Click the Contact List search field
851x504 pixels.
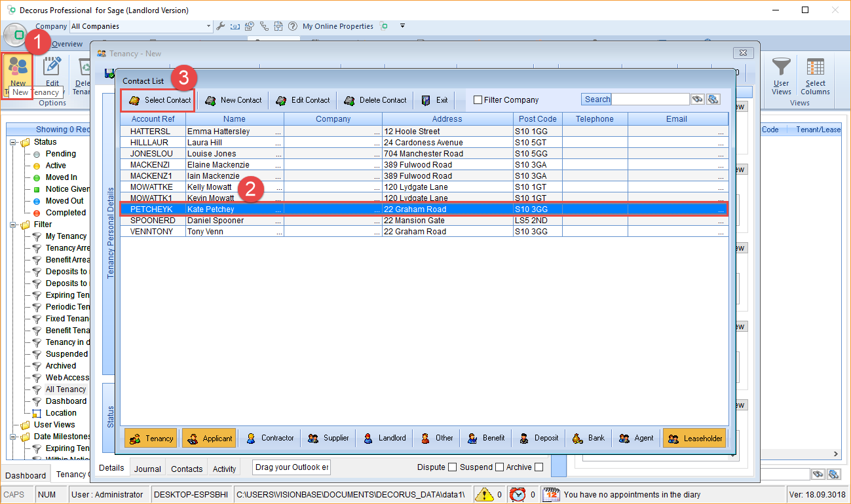pos(650,99)
